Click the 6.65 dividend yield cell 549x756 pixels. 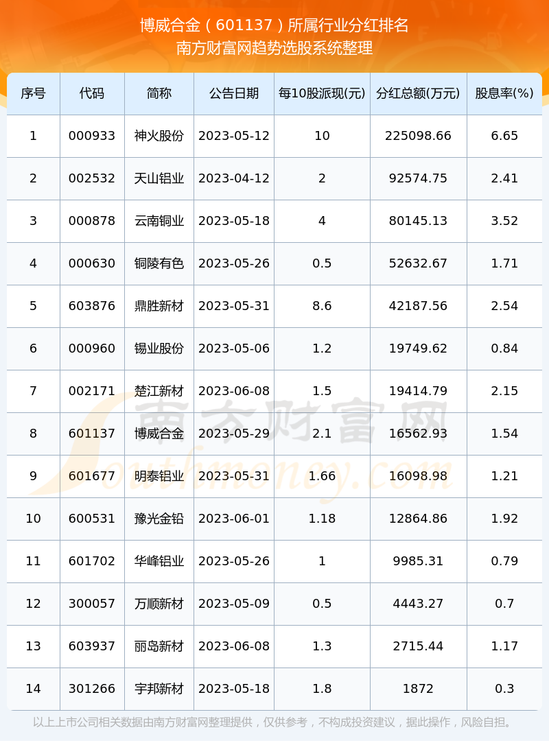[x=504, y=136]
